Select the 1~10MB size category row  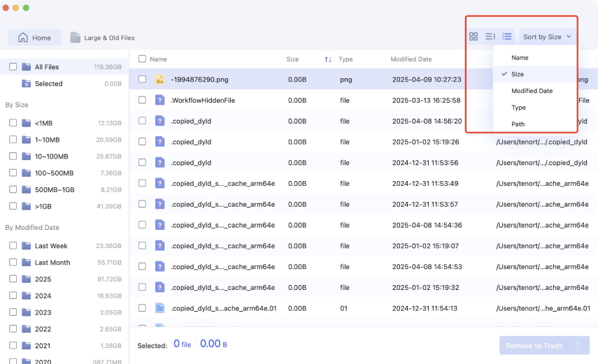[x=64, y=140]
